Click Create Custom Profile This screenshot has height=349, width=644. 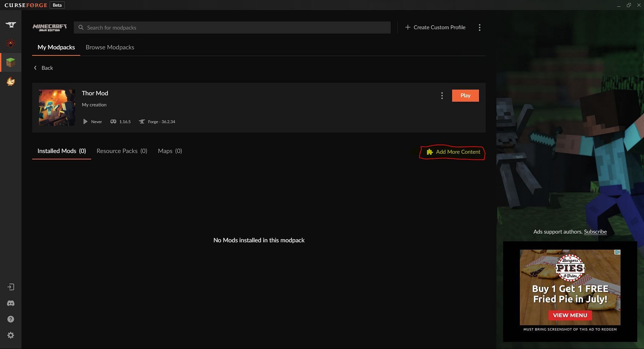(435, 27)
